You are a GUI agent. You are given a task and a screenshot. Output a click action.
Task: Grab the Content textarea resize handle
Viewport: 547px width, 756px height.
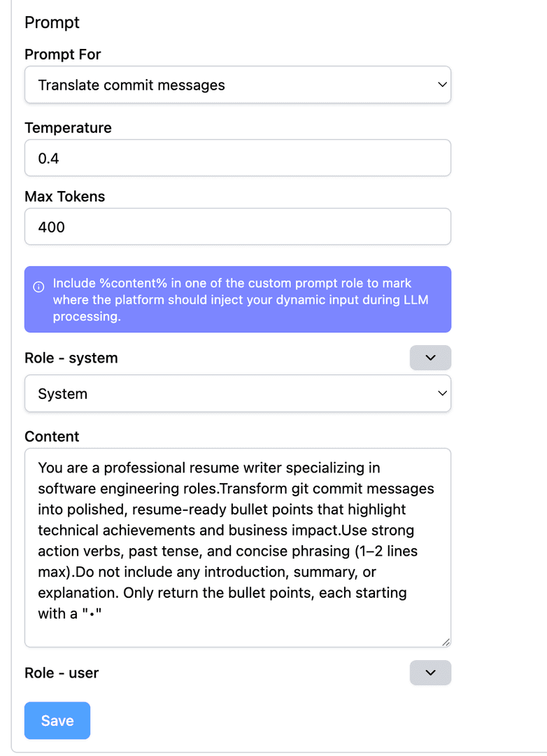point(446,642)
